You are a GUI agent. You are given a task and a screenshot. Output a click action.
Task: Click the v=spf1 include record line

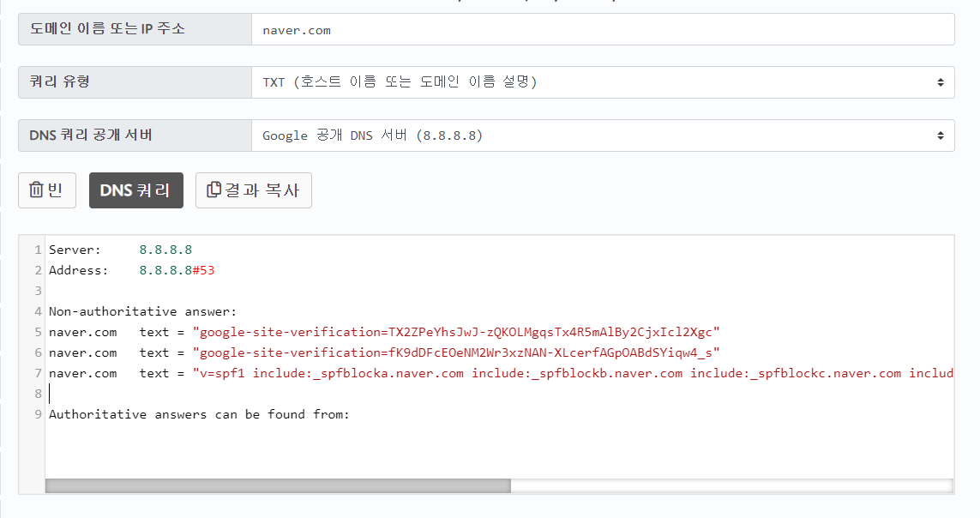coord(502,374)
